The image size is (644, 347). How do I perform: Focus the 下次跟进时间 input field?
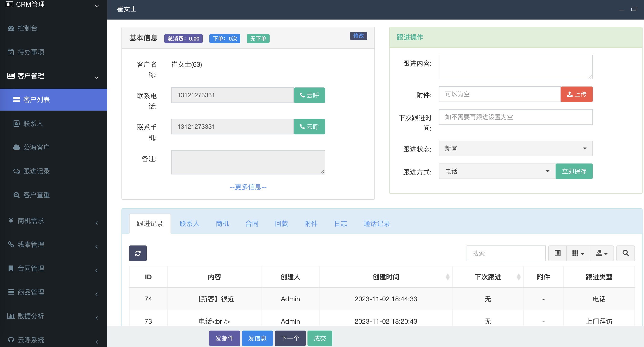[x=515, y=117]
